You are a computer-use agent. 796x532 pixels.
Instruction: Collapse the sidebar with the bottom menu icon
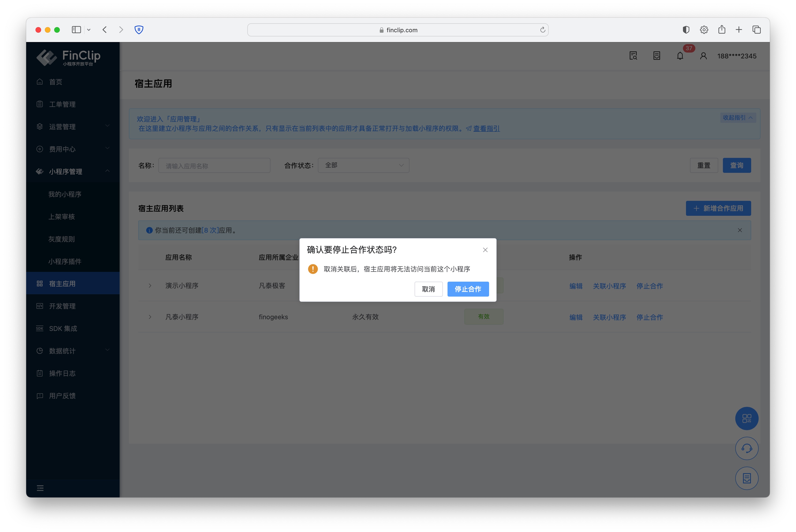click(x=40, y=488)
